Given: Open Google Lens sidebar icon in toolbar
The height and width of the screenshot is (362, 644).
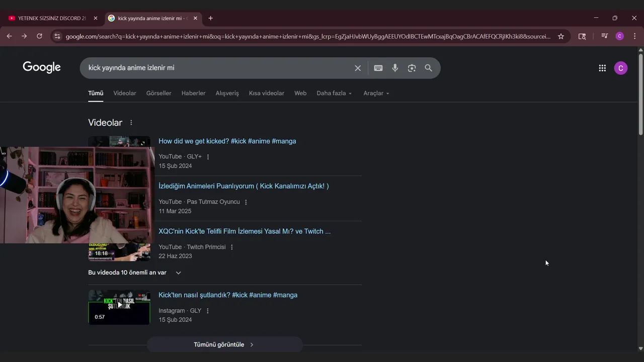Looking at the screenshot, I should [x=582, y=36].
